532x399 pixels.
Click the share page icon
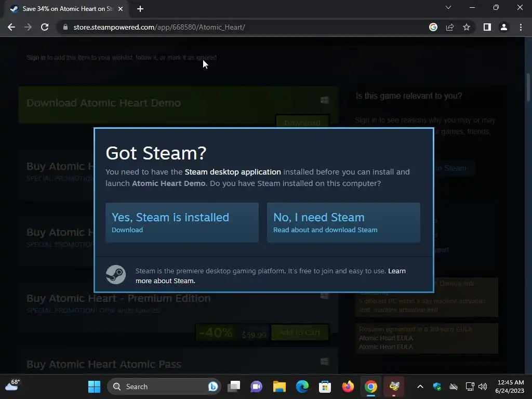[450, 27]
